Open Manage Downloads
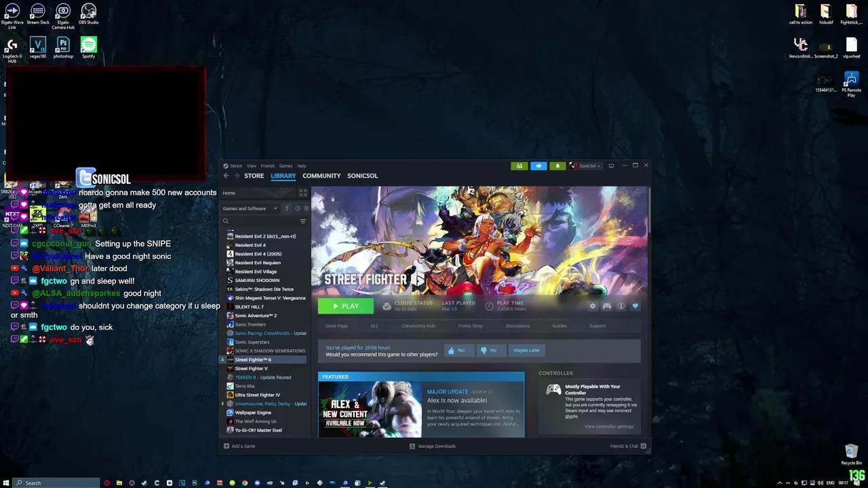Image resolution: width=868 pixels, height=488 pixels. point(433,446)
